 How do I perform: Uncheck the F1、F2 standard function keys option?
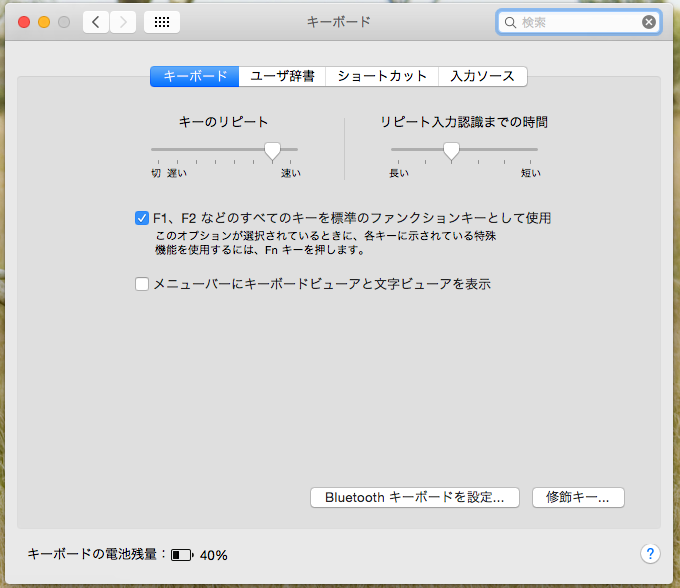click(142, 217)
